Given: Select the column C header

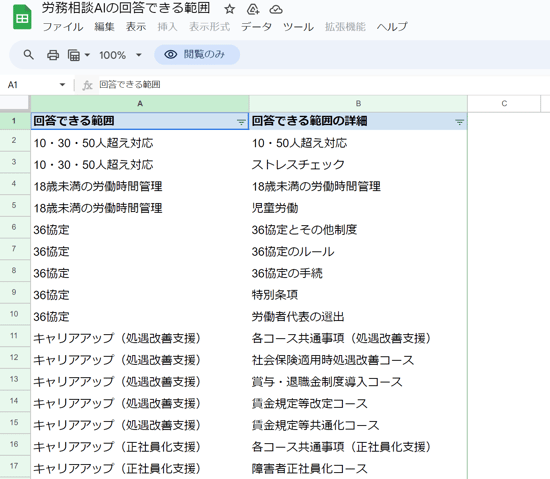Looking at the screenshot, I should [504, 103].
